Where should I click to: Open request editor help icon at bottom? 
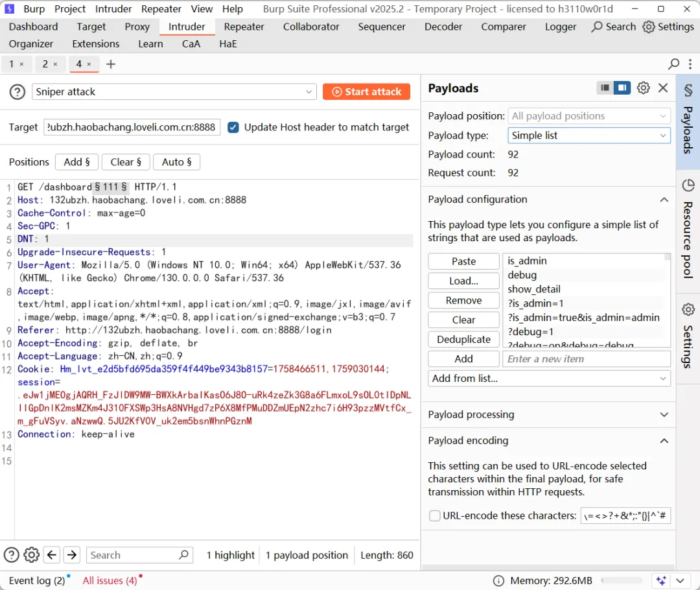(x=12, y=555)
